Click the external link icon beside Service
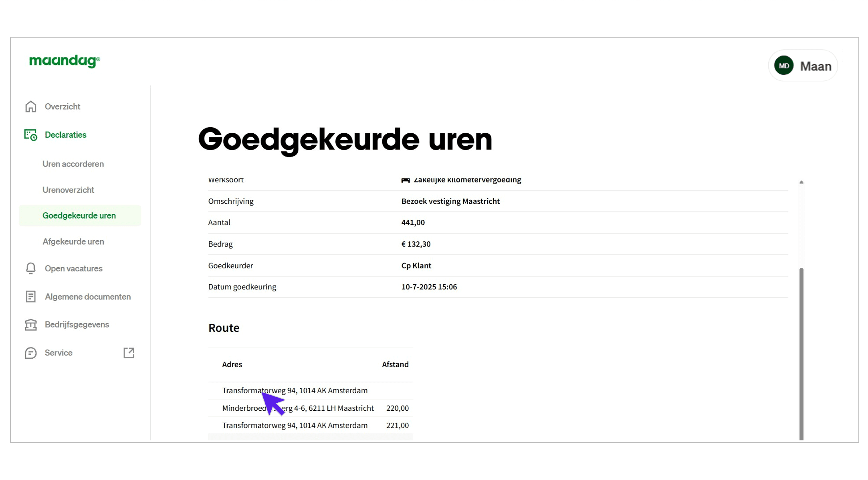Image resolution: width=868 pixels, height=480 pixels. 129,353
